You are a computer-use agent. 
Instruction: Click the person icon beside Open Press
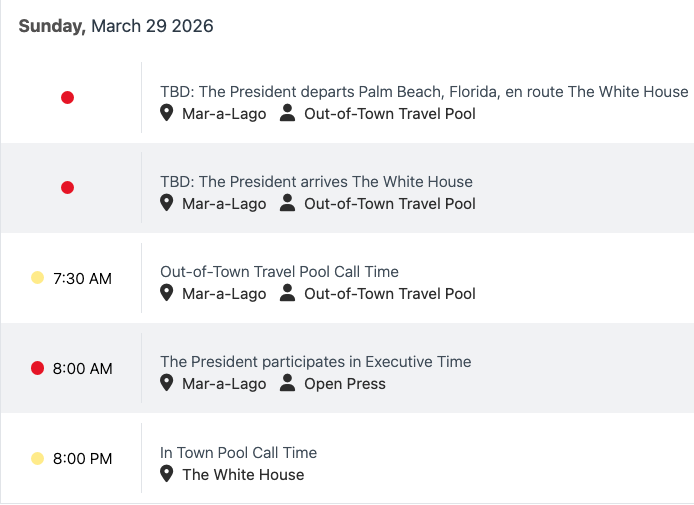(288, 384)
